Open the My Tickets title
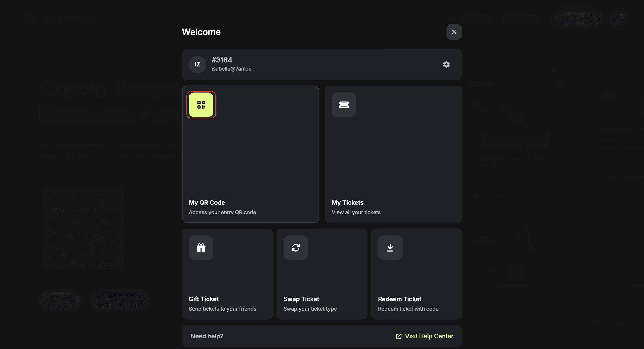 [347, 203]
